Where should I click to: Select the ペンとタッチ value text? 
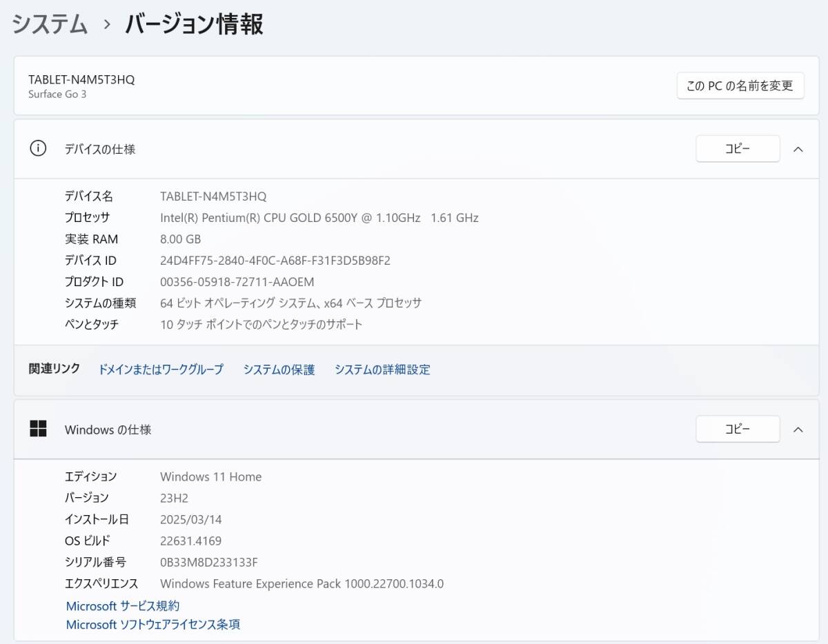coord(262,324)
